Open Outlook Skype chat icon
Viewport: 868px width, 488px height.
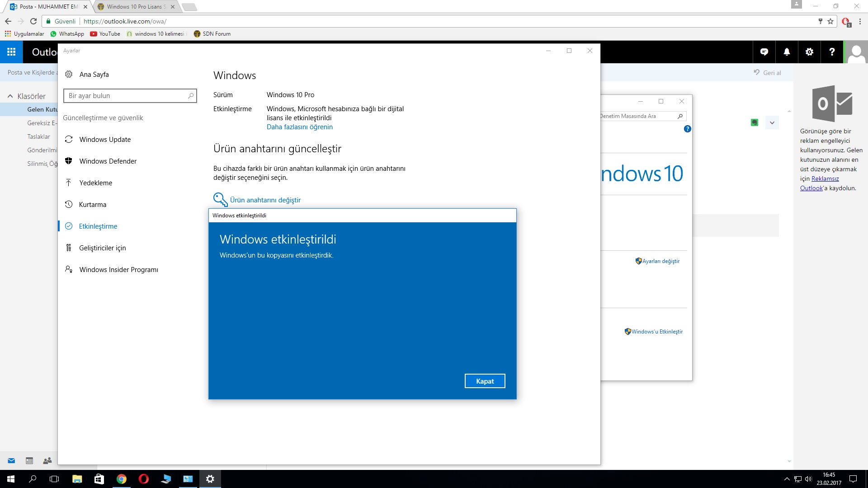pos(764,52)
